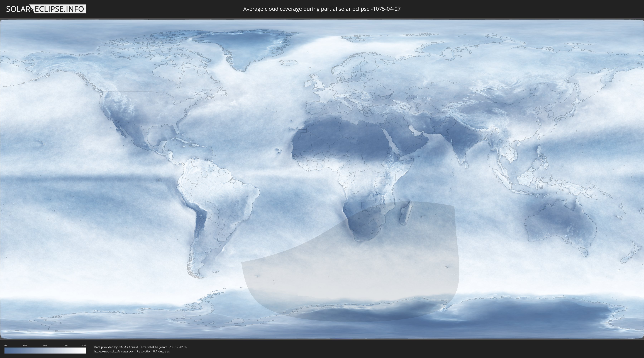Click the 75% legend label
The image size is (644, 358).
[x=65, y=345]
